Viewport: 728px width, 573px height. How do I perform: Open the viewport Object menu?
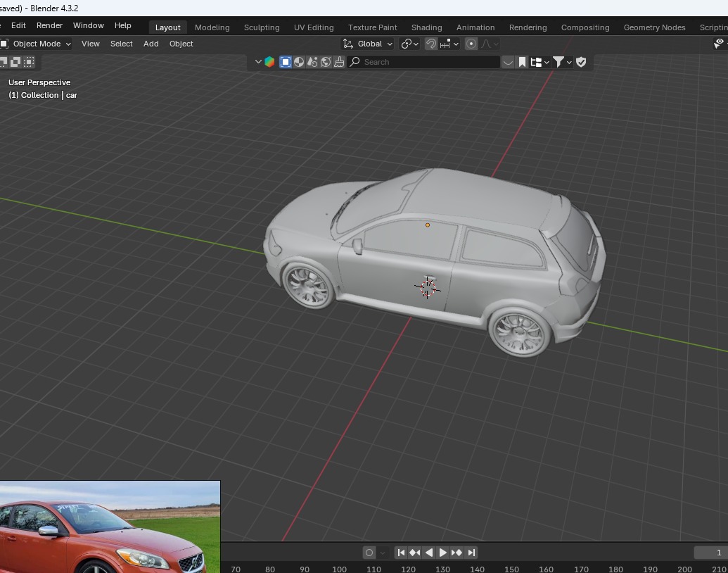click(181, 44)
